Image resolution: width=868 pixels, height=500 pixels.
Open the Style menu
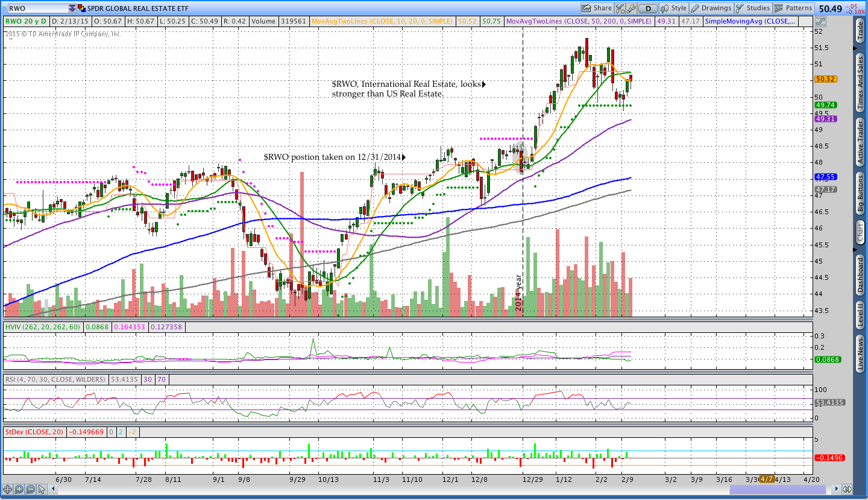pos(673,8)
